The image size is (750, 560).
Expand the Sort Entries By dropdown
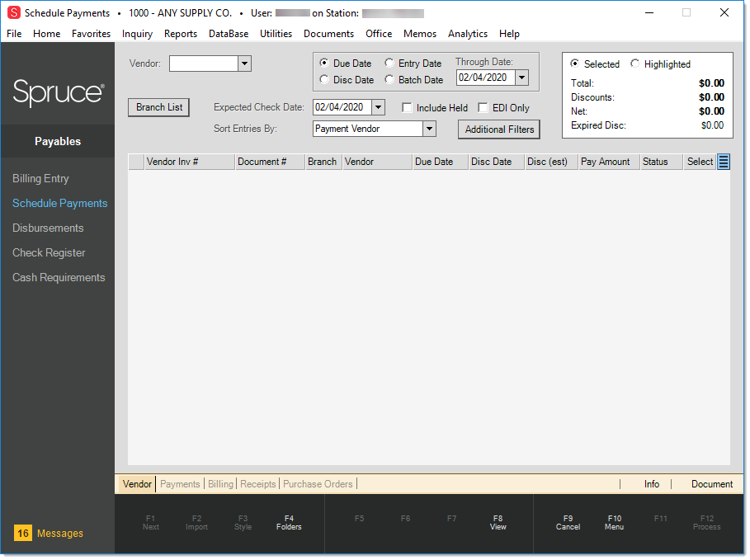point(432,129)
